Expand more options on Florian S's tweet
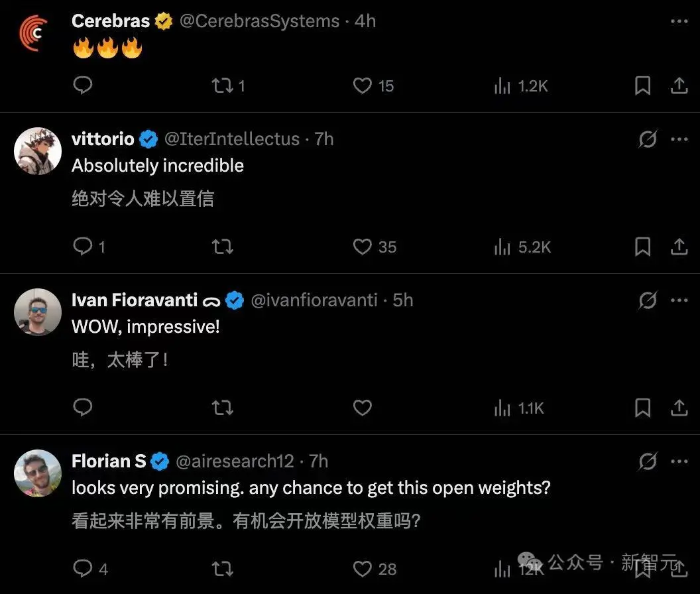 pos(679,461)
